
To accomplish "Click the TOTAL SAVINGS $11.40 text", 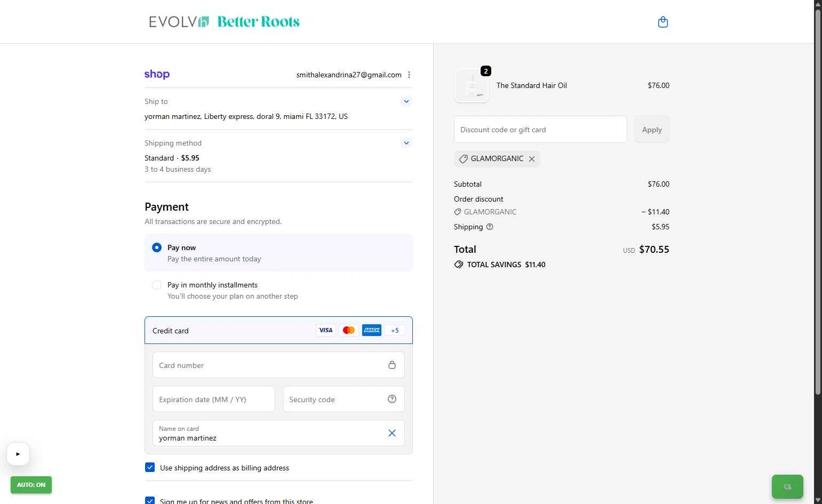I will [x=506, y=265].
